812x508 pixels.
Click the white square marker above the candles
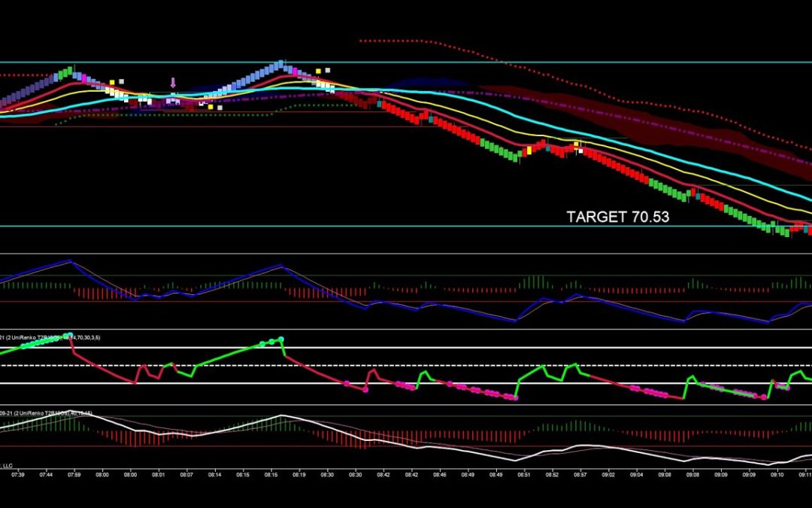point(327,71)
